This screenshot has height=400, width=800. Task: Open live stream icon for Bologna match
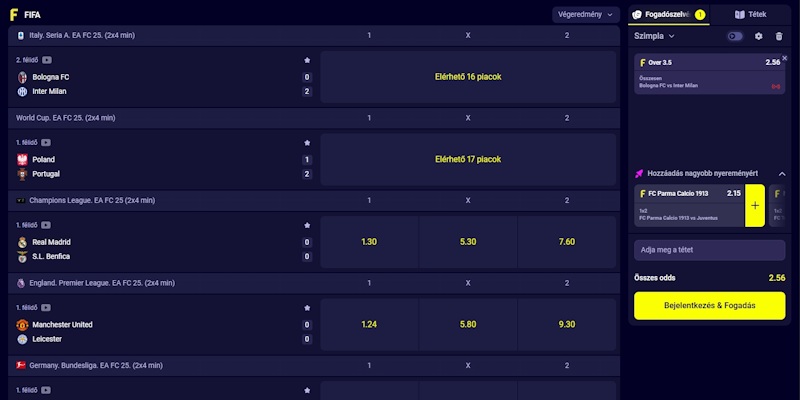tap(46, 60)
